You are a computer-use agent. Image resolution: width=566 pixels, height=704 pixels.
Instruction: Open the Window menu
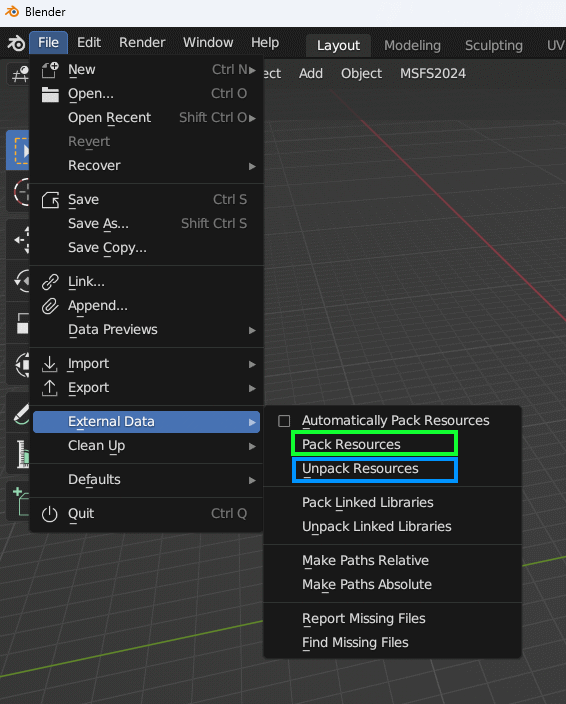pyautogui.click(x=208, y=43)
